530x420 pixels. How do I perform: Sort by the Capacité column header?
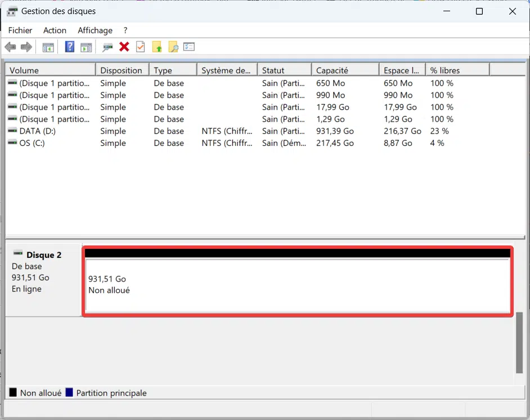344,70
